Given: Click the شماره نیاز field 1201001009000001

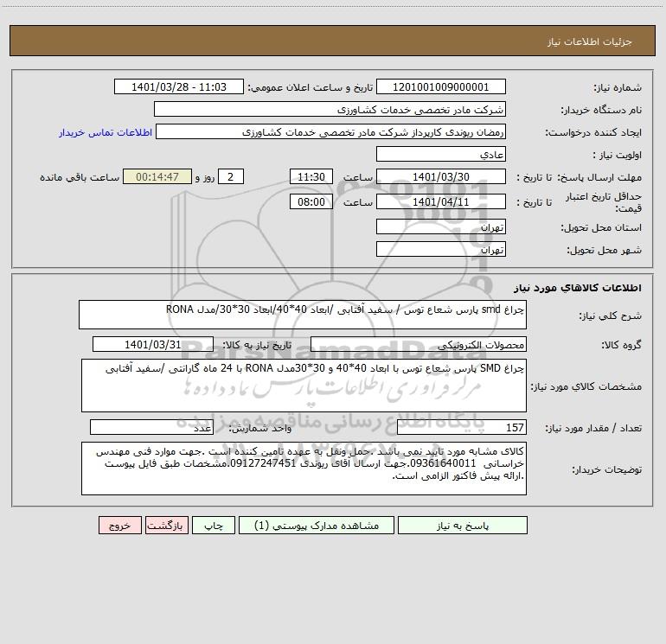Looking at the screenshot, I should point(441,86).
